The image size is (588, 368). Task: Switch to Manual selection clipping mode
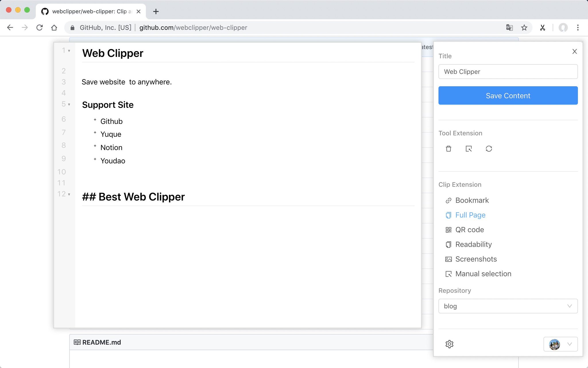[x=483, y=274]
